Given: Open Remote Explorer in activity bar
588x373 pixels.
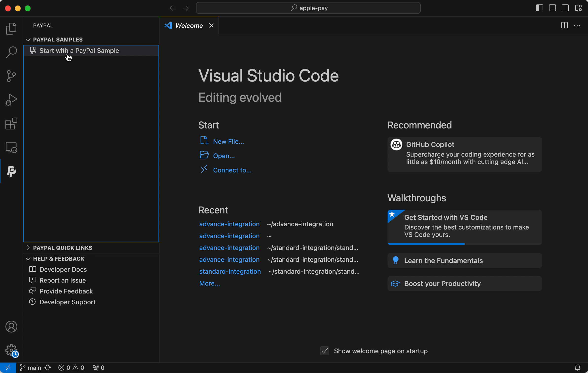Looking at the screenshot, I should point(11,147).
